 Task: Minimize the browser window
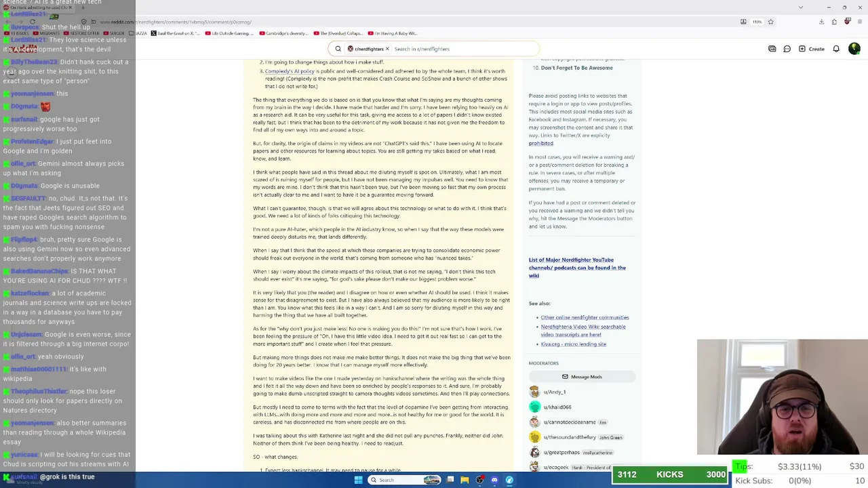[x=829, y=7]
